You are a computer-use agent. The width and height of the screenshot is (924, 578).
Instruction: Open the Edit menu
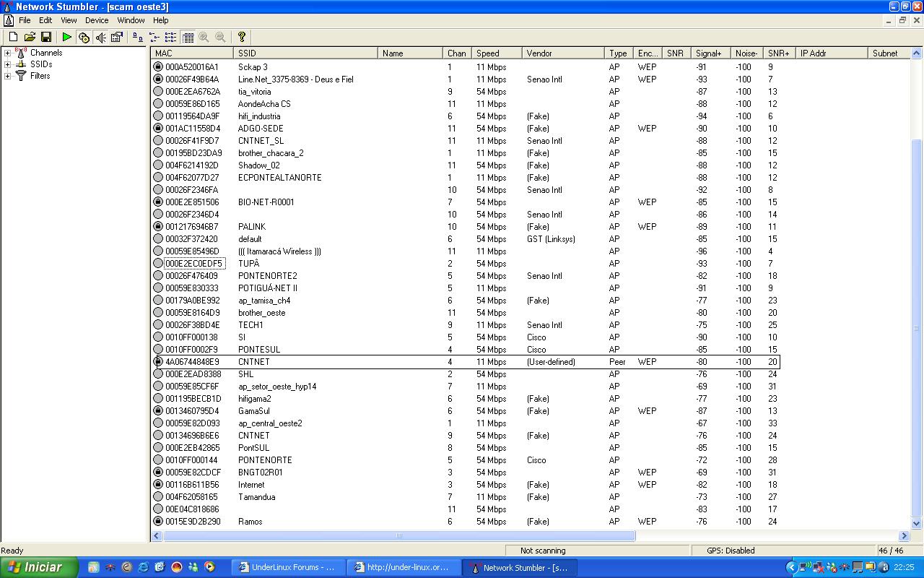tap(45, 20)
